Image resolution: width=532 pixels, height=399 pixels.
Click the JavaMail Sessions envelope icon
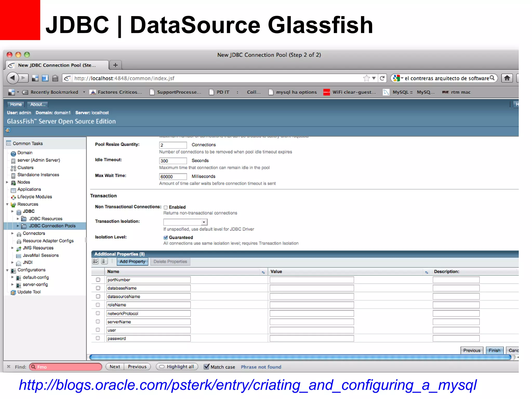point(19,256)
